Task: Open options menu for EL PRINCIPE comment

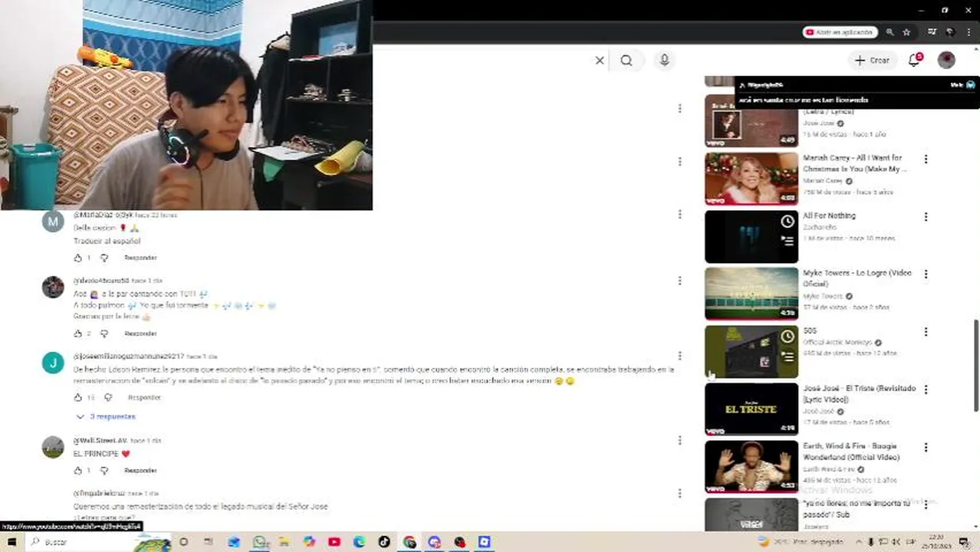Action: coord(679,440)
